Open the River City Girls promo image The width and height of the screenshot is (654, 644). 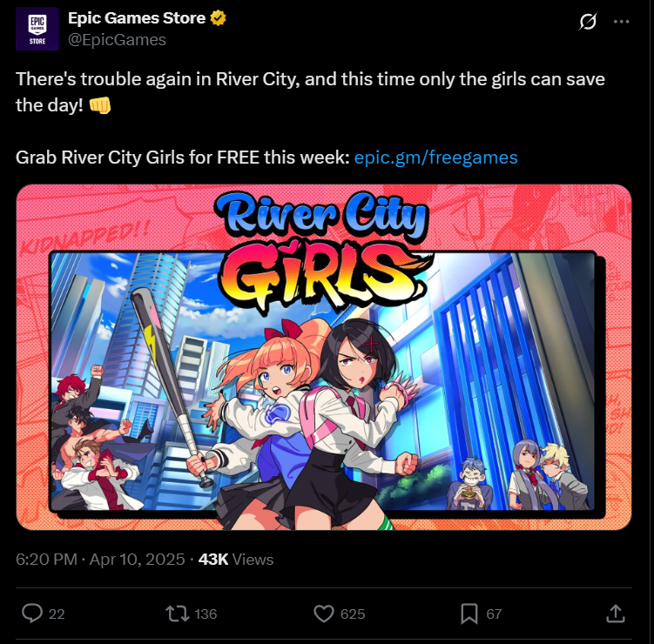point(324,357)
